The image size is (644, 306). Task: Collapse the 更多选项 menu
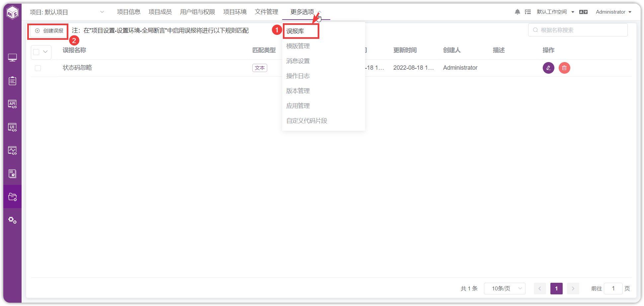tap(306, 12)
